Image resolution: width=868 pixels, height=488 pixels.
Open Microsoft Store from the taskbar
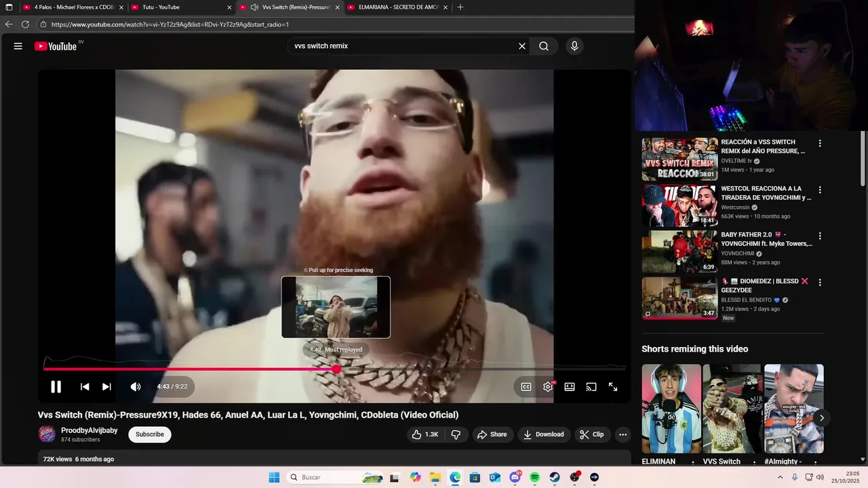475,477
